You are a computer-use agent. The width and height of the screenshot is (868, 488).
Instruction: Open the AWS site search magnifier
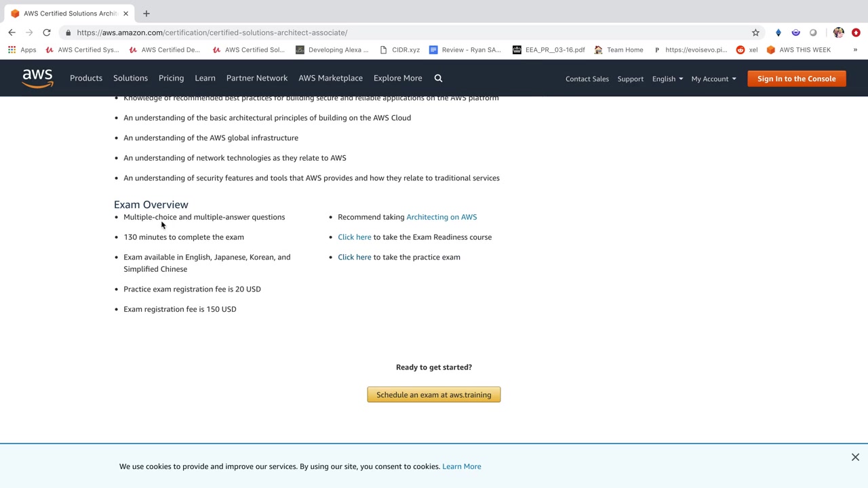click(438, 79)
